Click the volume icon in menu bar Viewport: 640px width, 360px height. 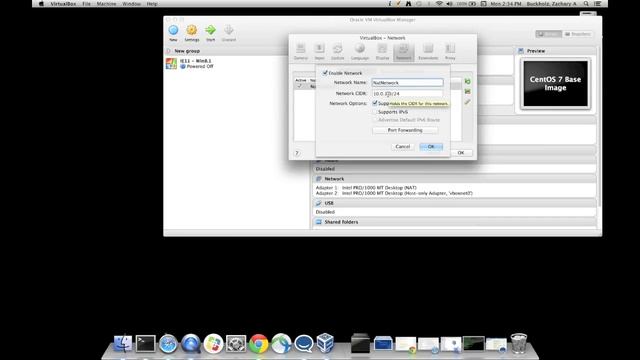pos(449,4)
